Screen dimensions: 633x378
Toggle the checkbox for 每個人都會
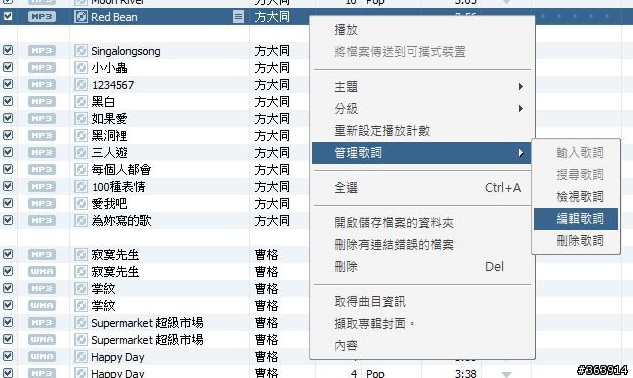coord(8,169)
